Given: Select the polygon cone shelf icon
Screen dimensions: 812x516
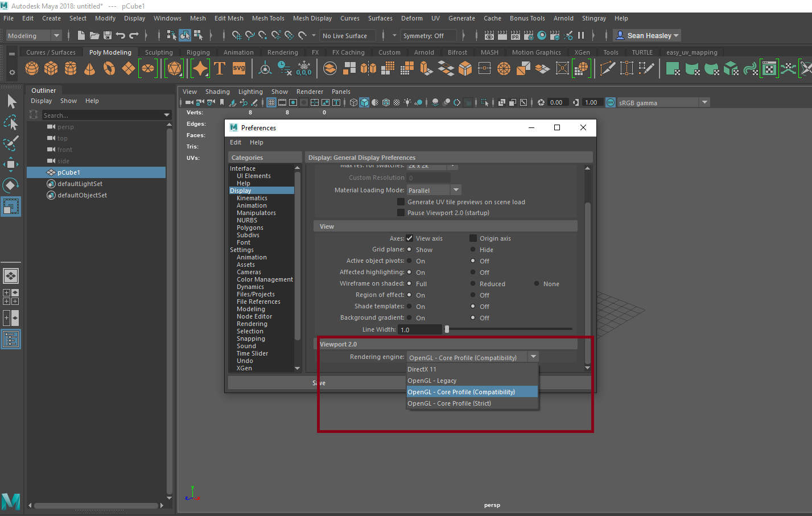Looking at the screenshot, I should [x=89, y=69].
